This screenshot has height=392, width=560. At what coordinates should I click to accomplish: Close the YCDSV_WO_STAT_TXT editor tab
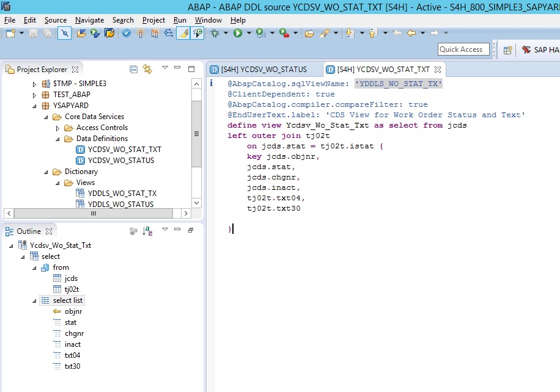[438, 70]
